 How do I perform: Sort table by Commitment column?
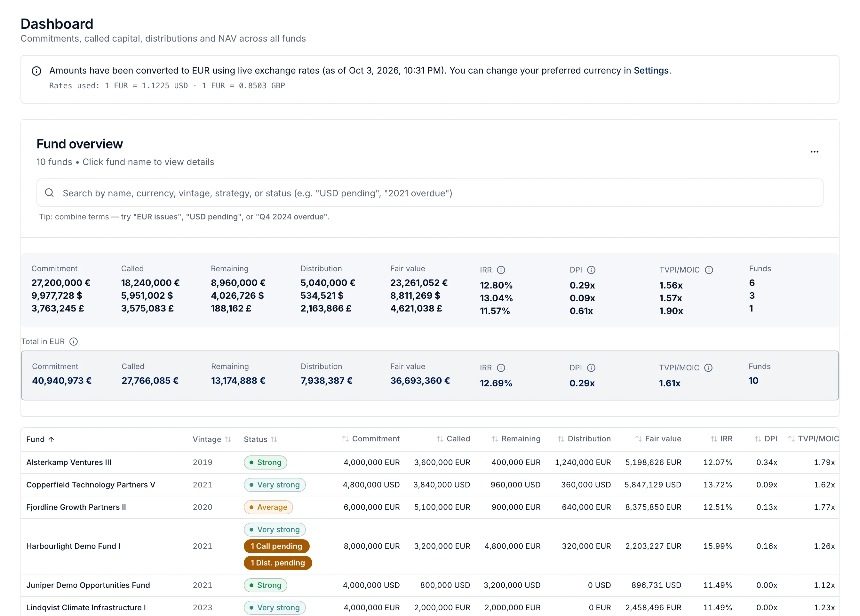pos(371,438)
